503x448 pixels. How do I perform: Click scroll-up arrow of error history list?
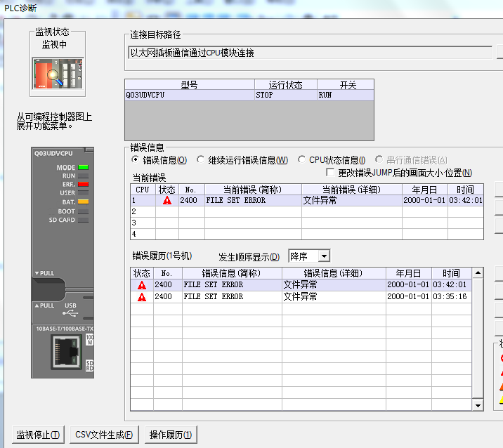[478, 272]
